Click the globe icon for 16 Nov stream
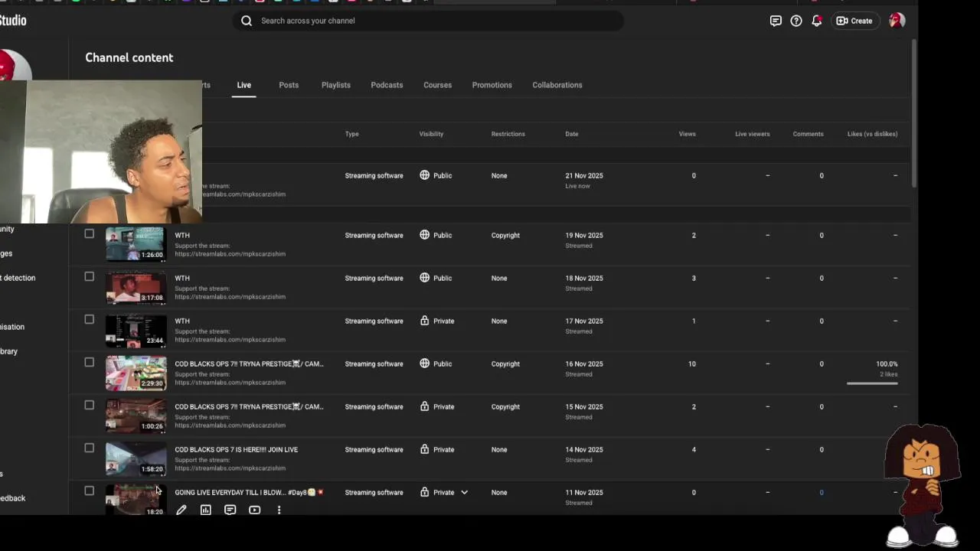Viewport: 980px width, 551px height. point(424,364)
